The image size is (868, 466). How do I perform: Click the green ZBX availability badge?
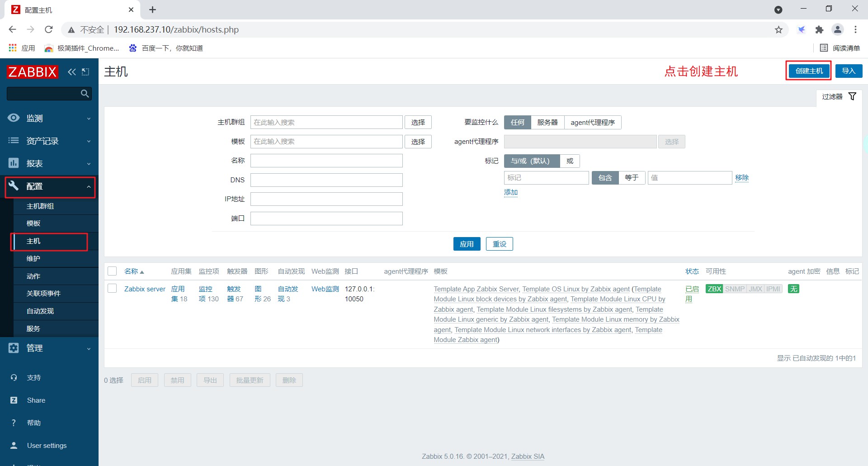(x=714, y=289)
